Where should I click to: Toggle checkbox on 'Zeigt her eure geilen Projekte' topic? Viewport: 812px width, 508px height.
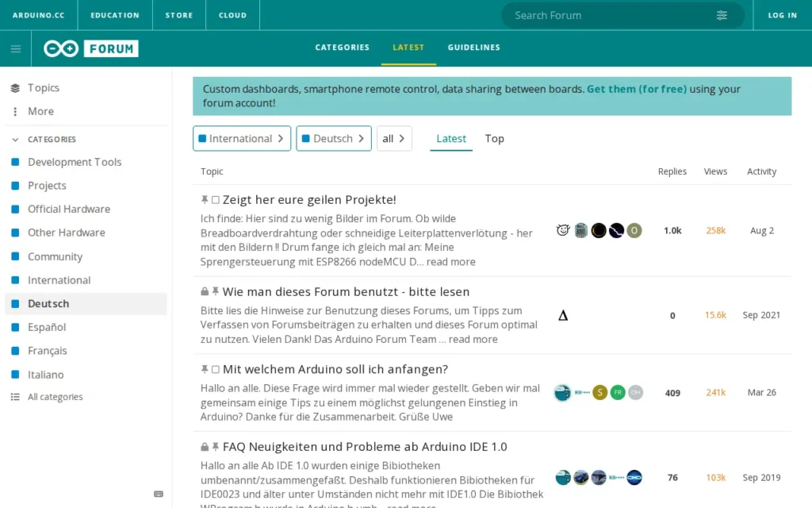216,199
